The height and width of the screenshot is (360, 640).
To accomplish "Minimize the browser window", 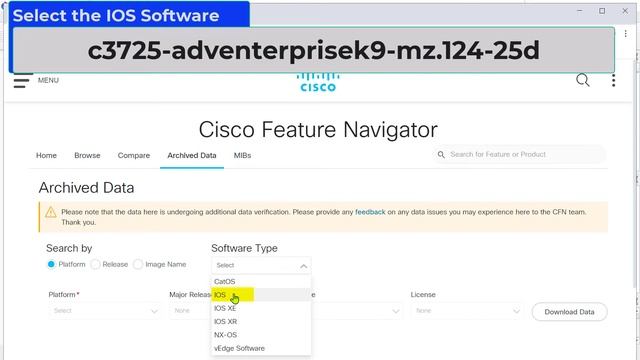I will (580, 11).
